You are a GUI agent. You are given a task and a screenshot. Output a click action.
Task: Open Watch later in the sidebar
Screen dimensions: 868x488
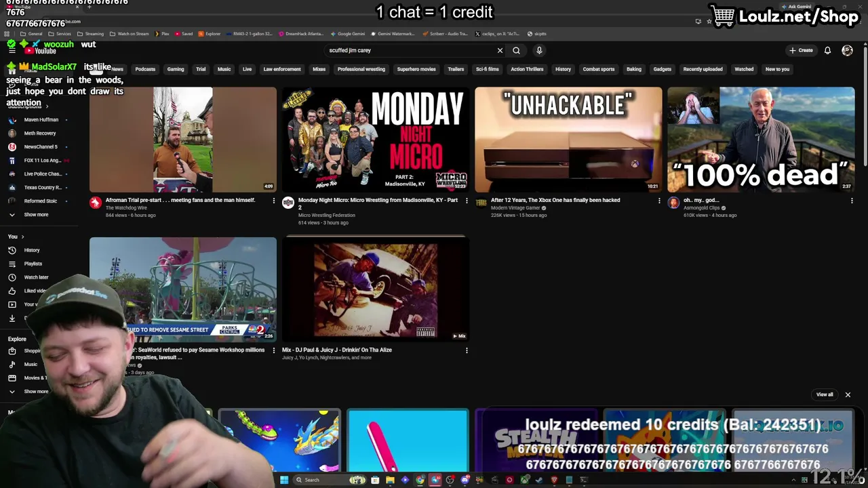[36, 277]
